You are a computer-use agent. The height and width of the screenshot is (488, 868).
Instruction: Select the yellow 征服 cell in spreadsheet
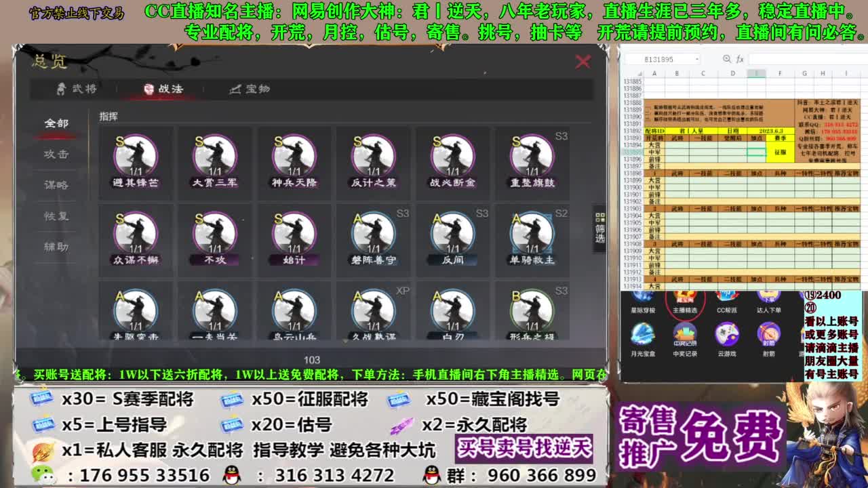[780, 152]
